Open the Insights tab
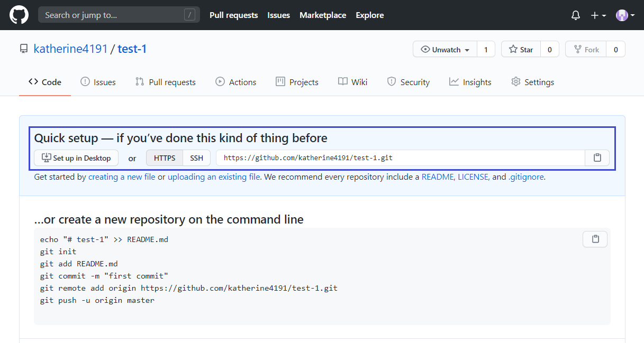Screen dimensions: 644x343 (470, 82)
